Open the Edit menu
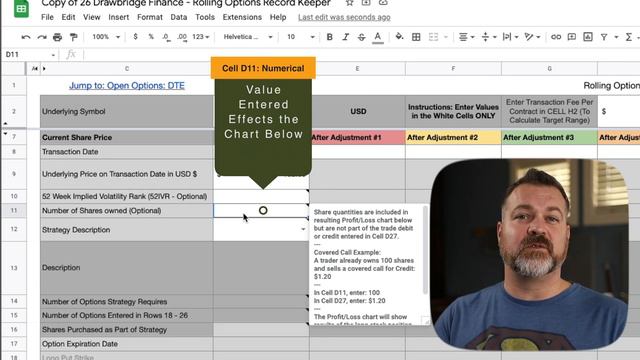This screenshot has height=360, width=640. pyautogui.click(x=68, y=17)
